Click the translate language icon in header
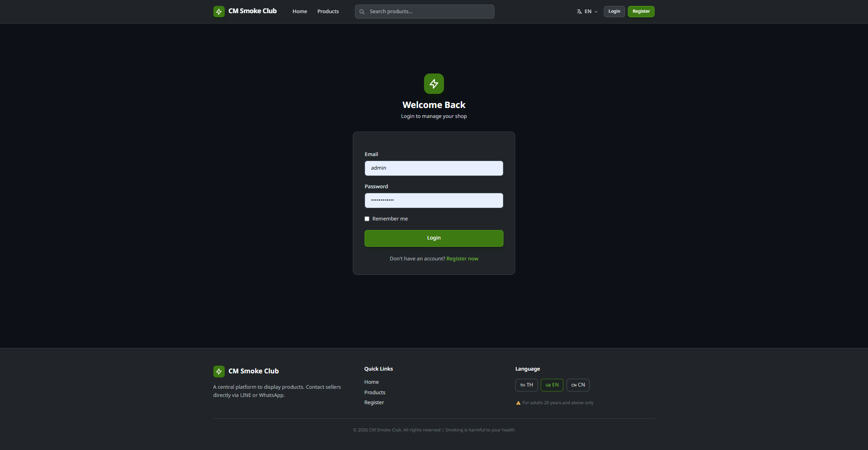This screenshot has height=450, width=868. pyautogui.click(x=579, y=12)
